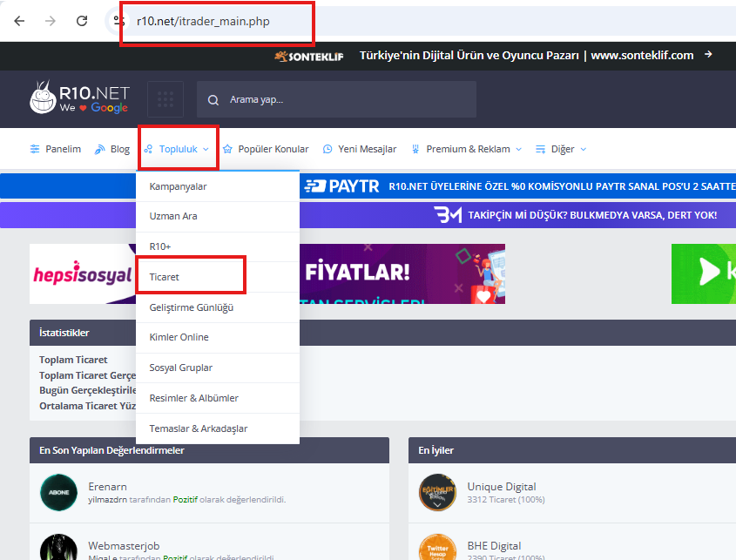Expand the Diğer dropdown

[561, 149]
